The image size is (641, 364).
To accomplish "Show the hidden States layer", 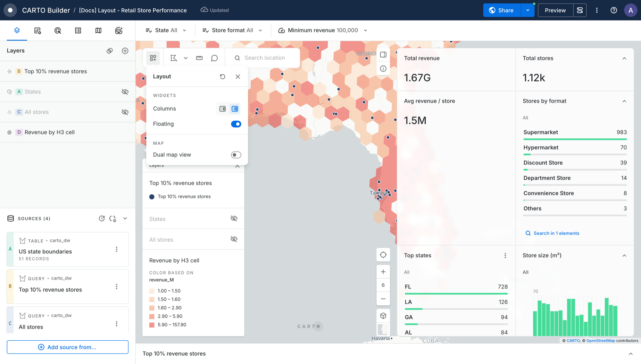I will (x=125, y=92).
